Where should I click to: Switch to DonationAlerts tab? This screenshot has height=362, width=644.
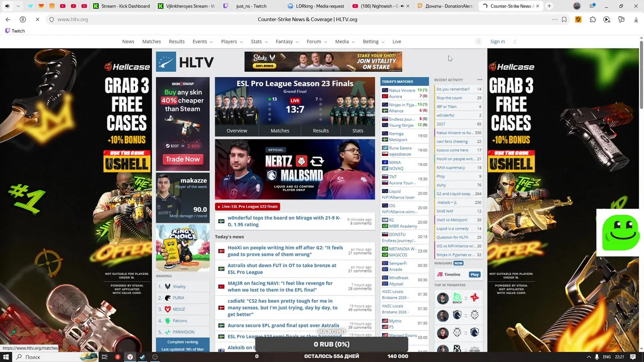coord(445,6)
